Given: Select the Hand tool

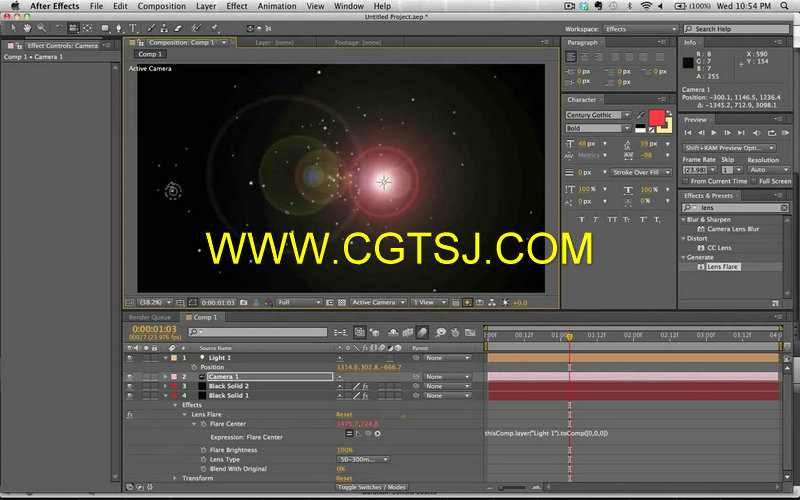Looking at the screenshot, I should pos(27,29).
